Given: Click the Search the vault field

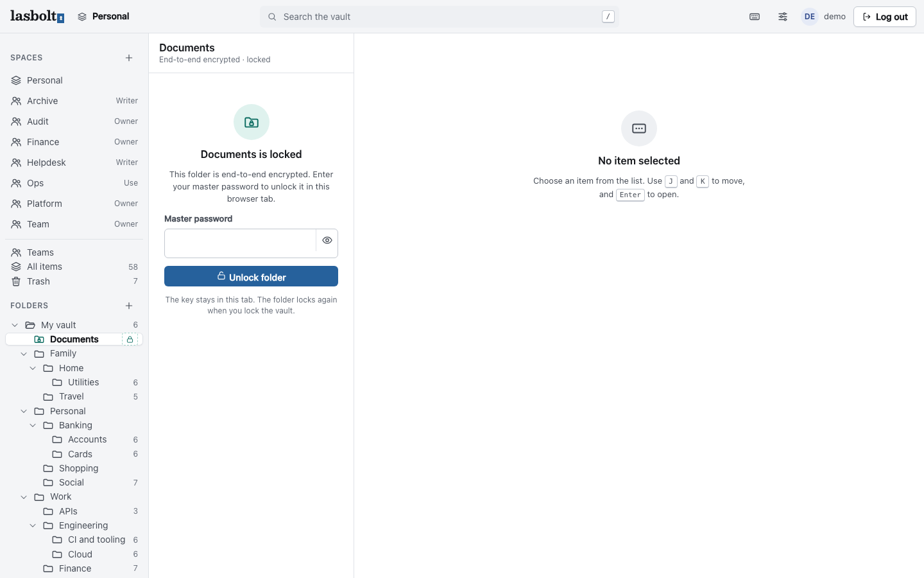Looking at the screenshot, I should pos(440,17).
